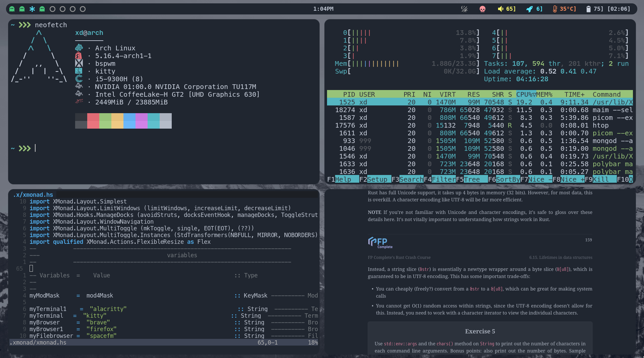644x358 pixels.
Task: Click the X icon beside bspwm
Action: coord(79,63)
